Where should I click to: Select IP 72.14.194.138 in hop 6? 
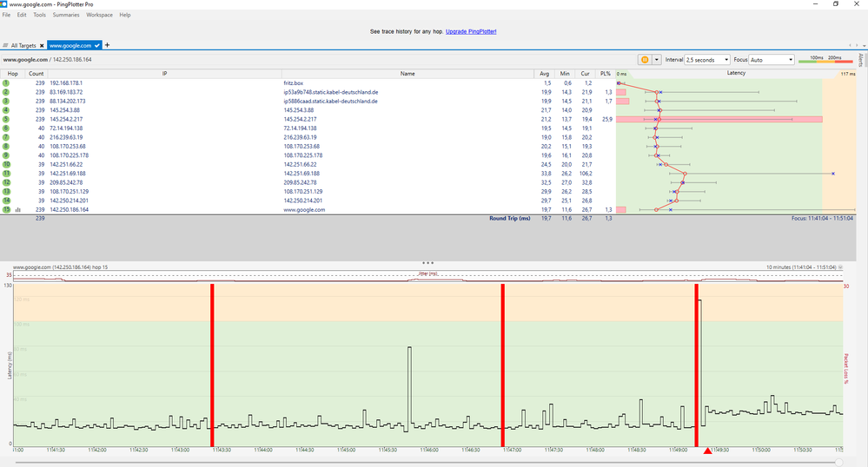point(66,128)
